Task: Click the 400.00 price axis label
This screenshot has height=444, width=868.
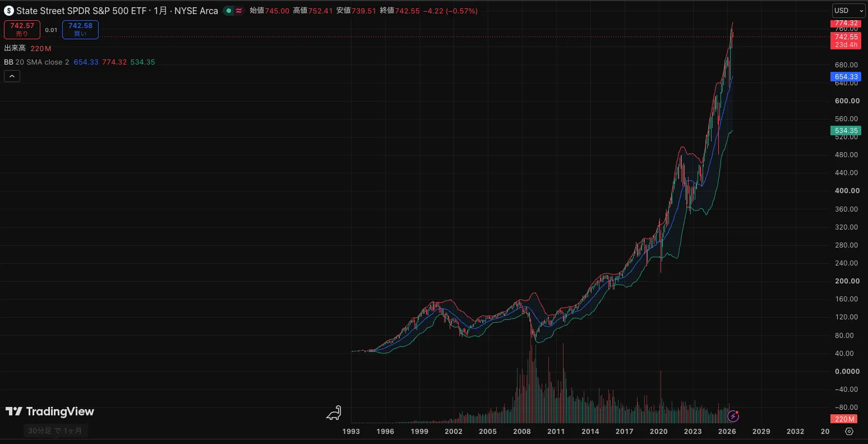Action: click(847, 191)
